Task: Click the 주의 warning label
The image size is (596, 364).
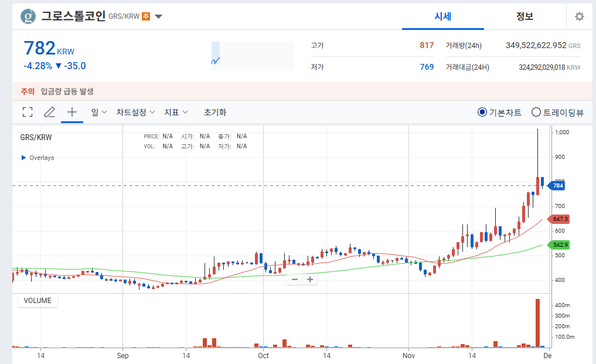Action: pyautogui.click(x=28, y=91)
